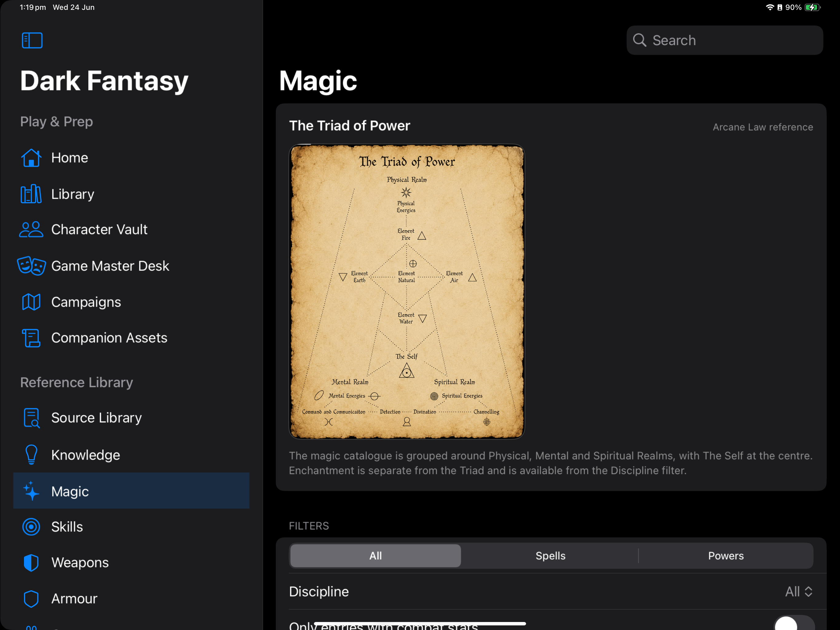Click the Discipline row label
840x630 pixels.
click(x=319, y=592)
